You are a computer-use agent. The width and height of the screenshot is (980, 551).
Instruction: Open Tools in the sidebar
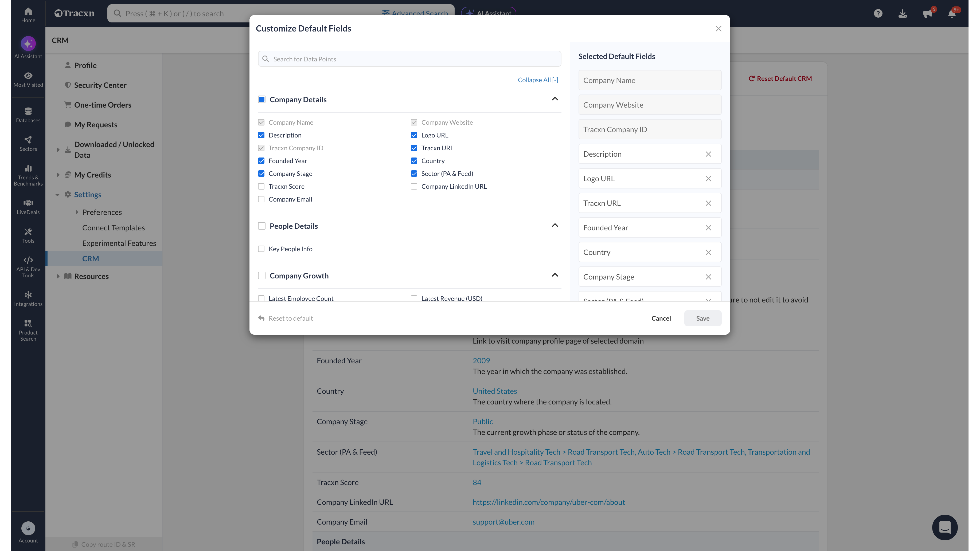coord(28,235)
